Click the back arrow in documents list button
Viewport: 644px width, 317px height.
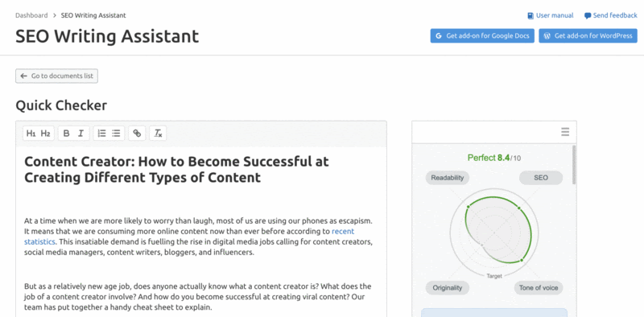tap(24, 76)
